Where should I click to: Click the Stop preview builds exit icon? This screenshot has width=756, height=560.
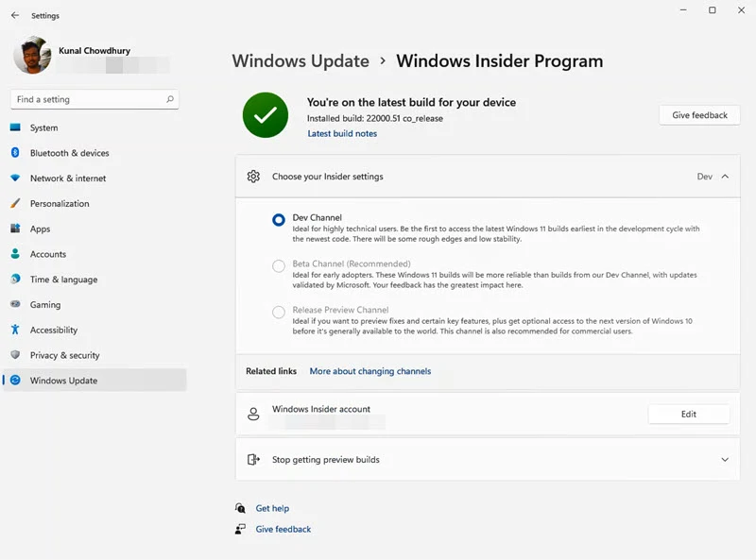coord(253,459)
